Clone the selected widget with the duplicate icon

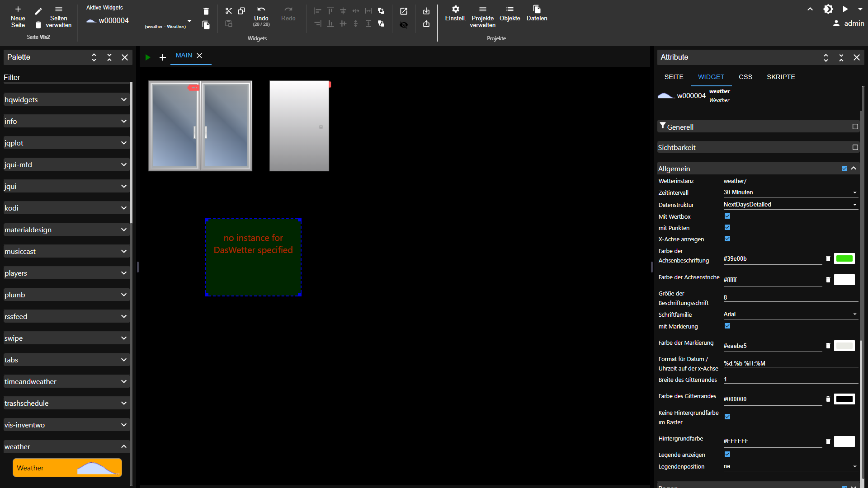click(206, 25)
